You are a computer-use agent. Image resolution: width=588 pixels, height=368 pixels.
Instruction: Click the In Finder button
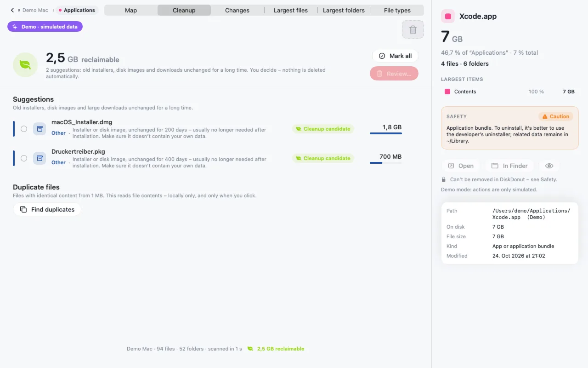509,166
